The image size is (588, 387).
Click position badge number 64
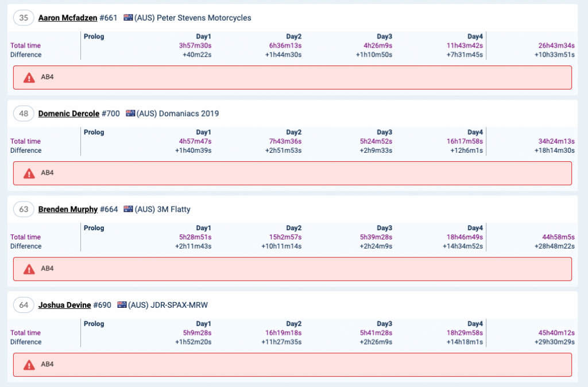24,305
